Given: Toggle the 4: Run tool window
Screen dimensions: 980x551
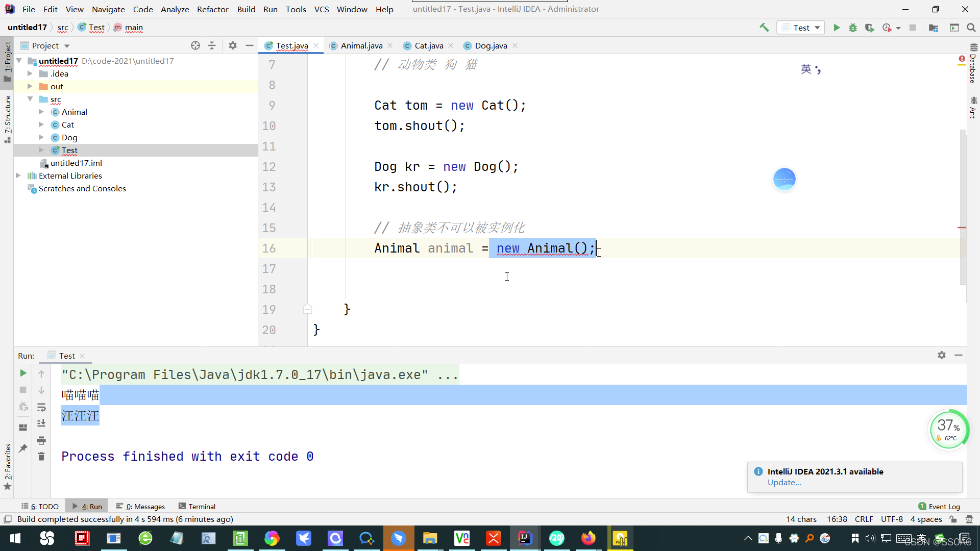Looking at the screenshot, I should point(87,507).
